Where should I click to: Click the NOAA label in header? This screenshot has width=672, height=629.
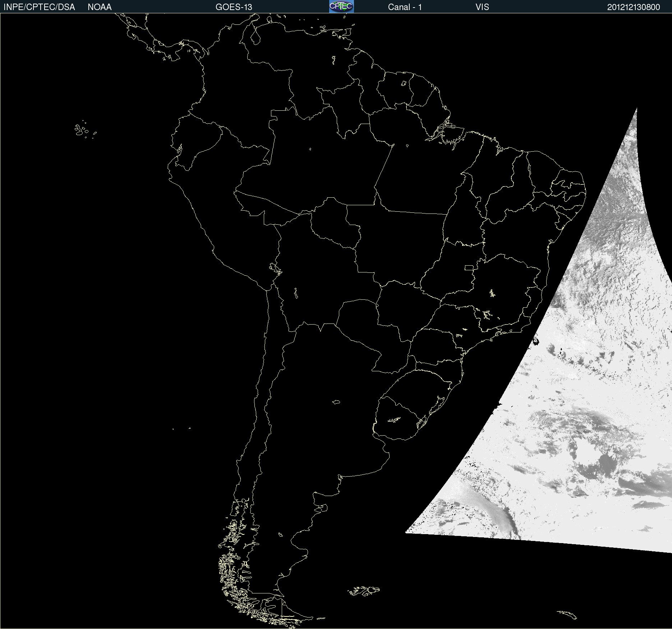pos(100,7)
